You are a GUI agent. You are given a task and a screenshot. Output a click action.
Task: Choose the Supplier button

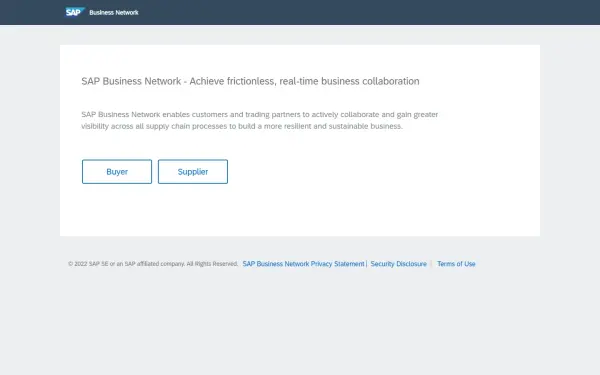[x=193, y=172]
